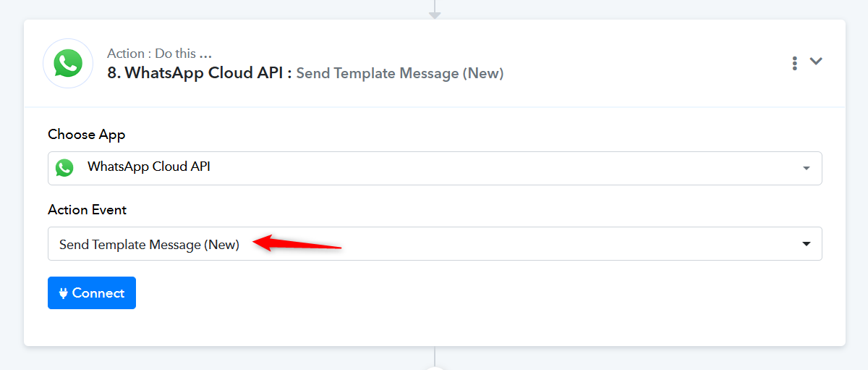This screenshot has width=868, height=370.
Task: Click the add-step circle below the card
Action: [435, 367]
